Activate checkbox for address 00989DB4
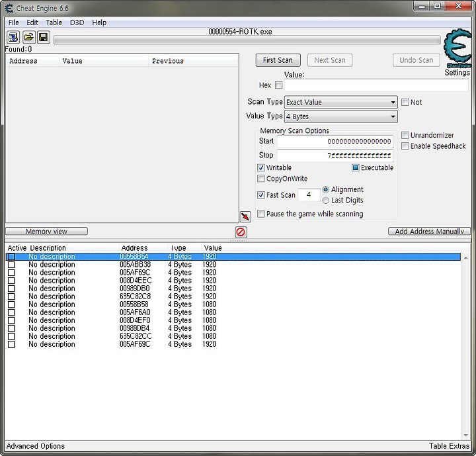The image size is (476, 456). point(11,328)
